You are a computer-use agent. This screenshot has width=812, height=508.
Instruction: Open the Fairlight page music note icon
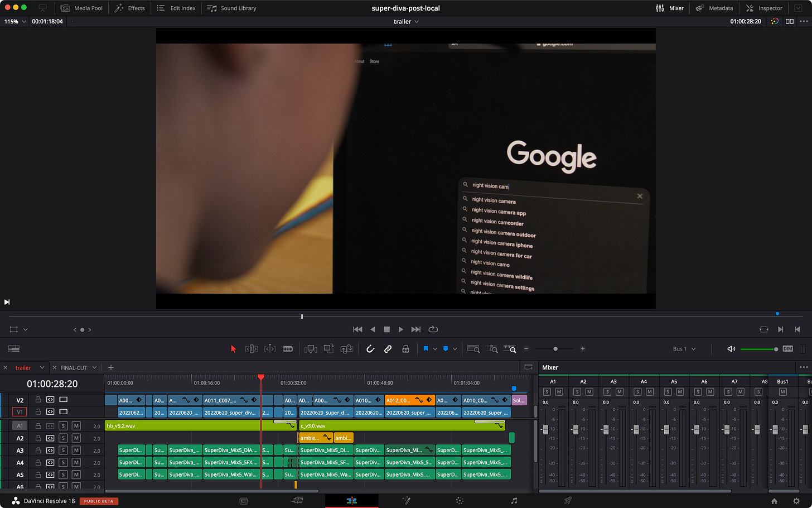514,501
